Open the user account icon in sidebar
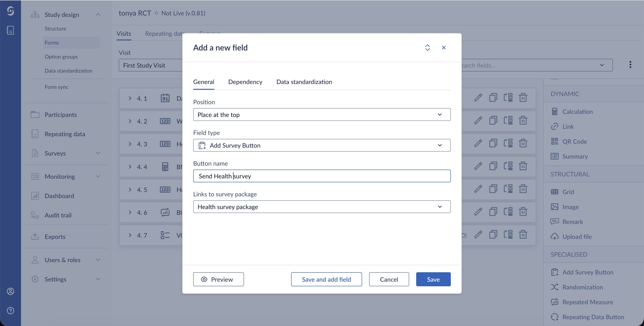The image size is (644, 326). coord(11,291)
